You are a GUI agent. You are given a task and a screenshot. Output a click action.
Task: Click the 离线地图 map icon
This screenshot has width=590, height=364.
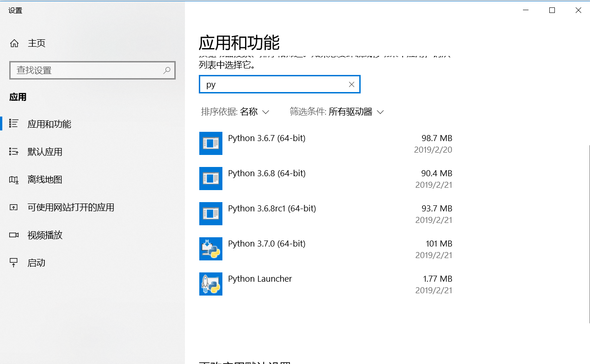click(14, 179)
